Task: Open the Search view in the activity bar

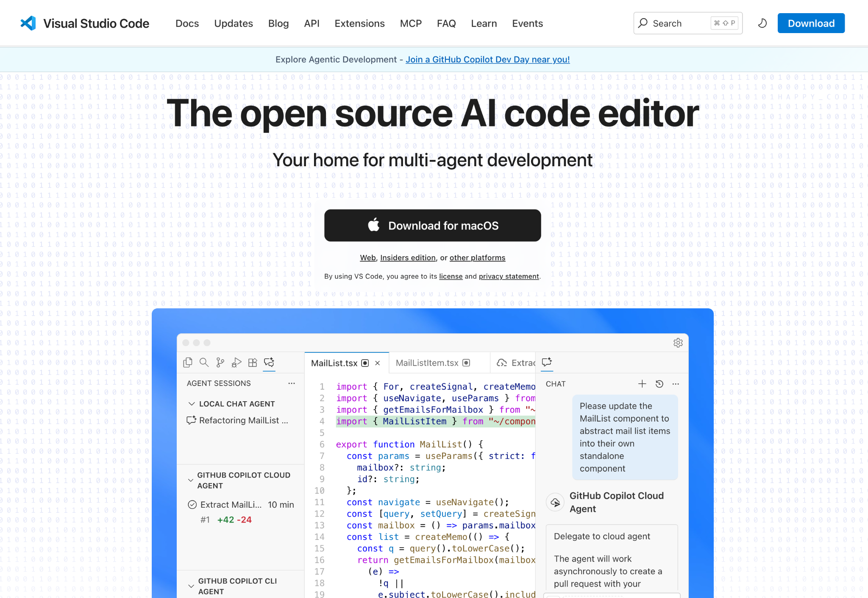Action: coord(204,363)
